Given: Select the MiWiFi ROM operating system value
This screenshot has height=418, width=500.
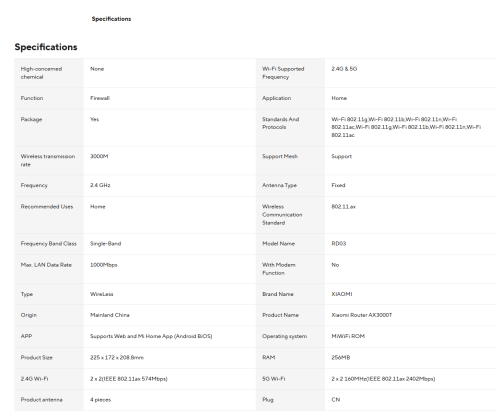Looking at the screenshot, I should pos(348,336).
